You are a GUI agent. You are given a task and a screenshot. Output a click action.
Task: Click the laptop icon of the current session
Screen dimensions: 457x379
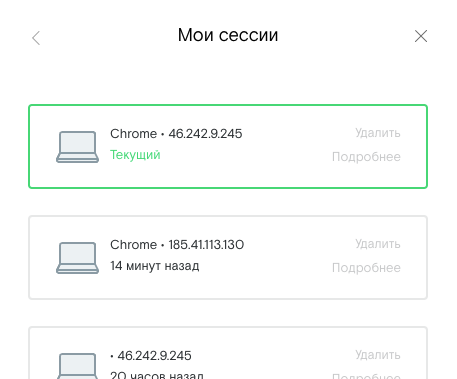tap(77, 147)
